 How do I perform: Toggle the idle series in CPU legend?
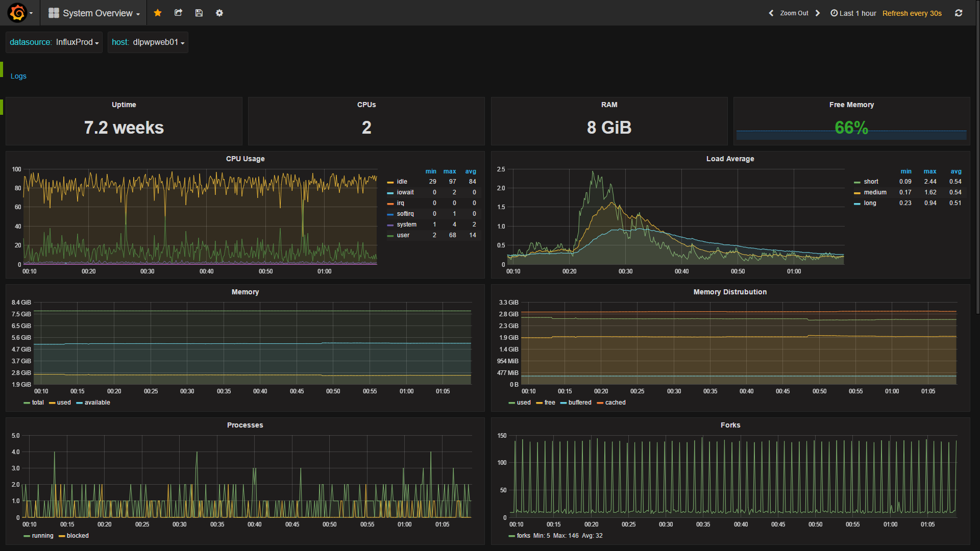[402, 182]
